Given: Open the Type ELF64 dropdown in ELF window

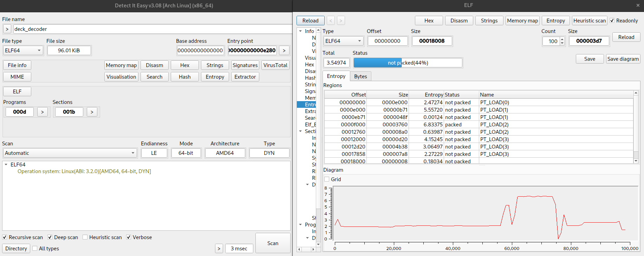Looking at the screenshot, I should (343, 41).
